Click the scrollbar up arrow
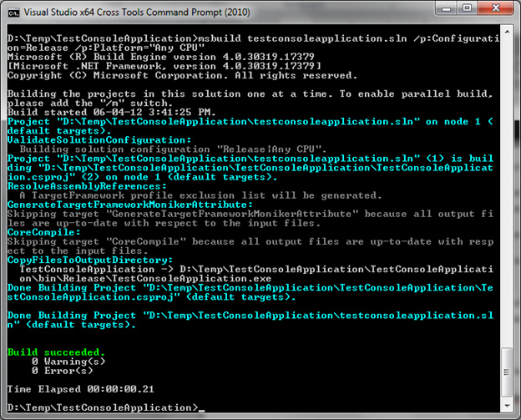The image size is (521, 420). pos(507,32)
